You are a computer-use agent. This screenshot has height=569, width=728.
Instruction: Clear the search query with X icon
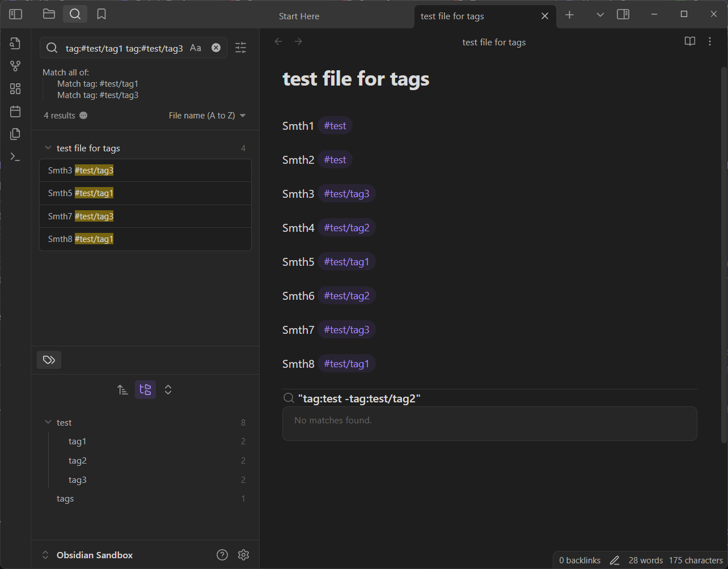click(216, 48)
